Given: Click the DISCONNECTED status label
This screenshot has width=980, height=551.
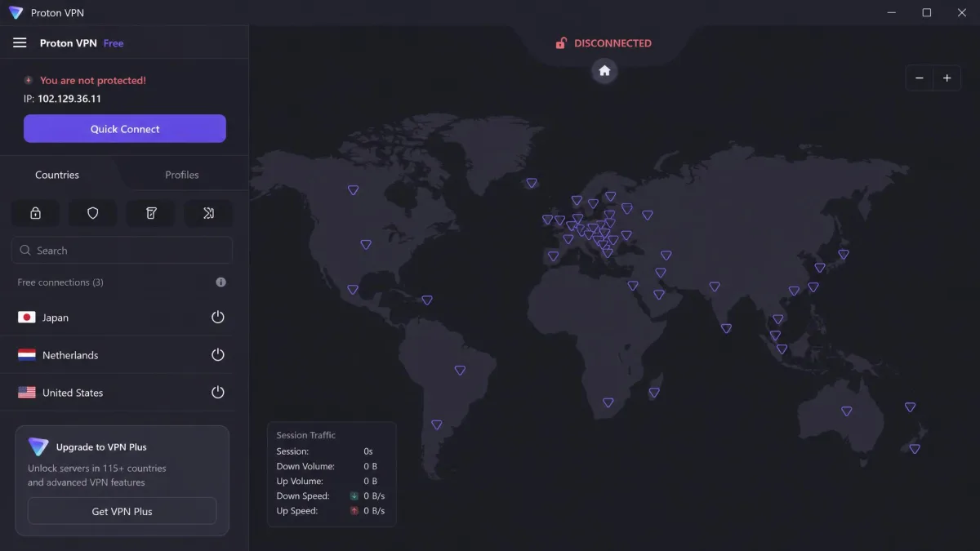Looking at the screenshot, I should [x=612, y=43].
